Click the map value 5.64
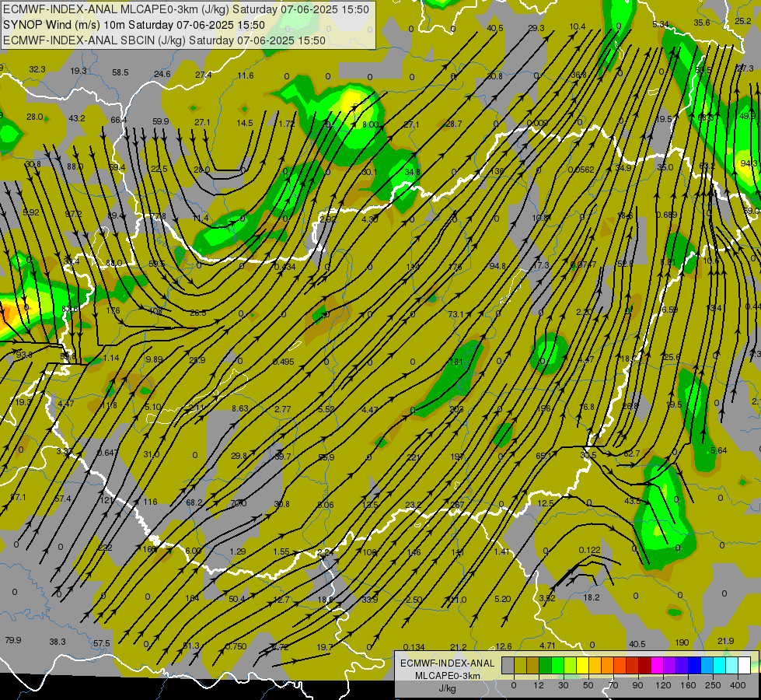This screenshot has height=700, width=761. coord(719,450)
